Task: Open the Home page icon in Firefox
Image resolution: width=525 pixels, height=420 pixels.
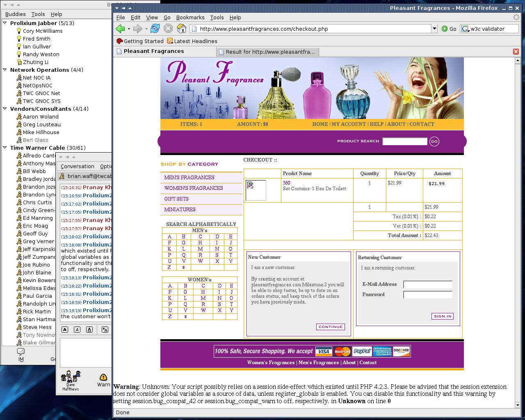Action: coord(182,29)
